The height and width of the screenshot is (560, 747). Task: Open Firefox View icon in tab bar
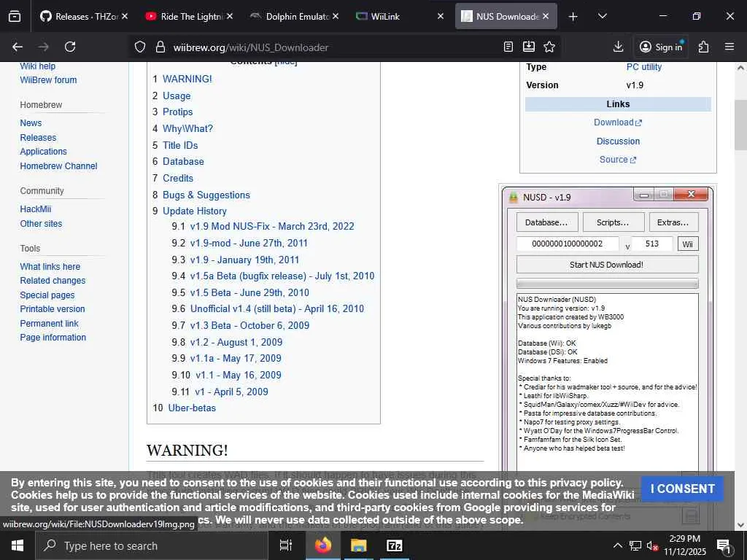pyautogui.click(x=15, y=17)
